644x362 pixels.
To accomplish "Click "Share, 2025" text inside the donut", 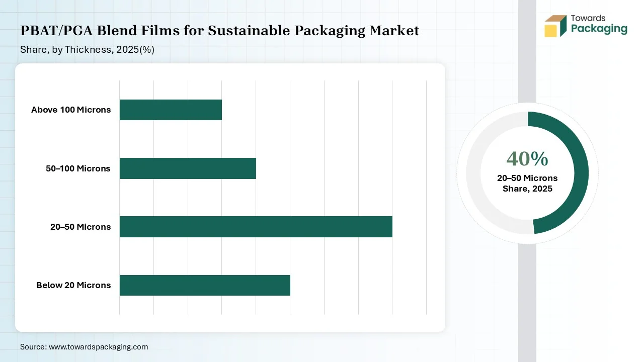I will pos(527,189).
